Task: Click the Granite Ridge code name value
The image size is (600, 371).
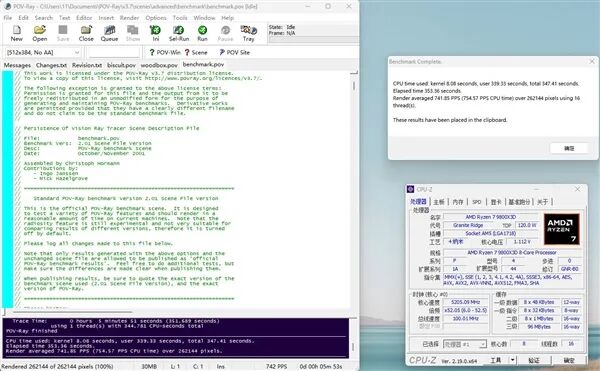Action: click(x=468, y=225)
